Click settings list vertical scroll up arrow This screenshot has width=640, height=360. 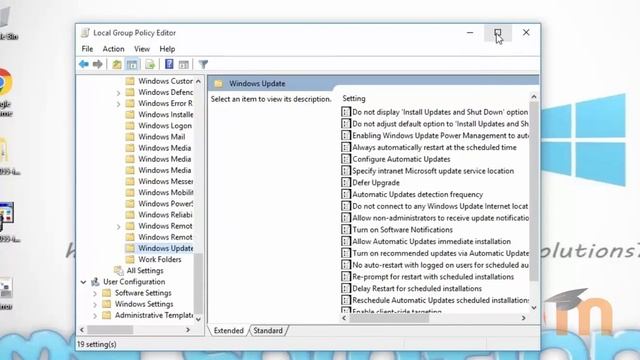(x=533, y=97)
